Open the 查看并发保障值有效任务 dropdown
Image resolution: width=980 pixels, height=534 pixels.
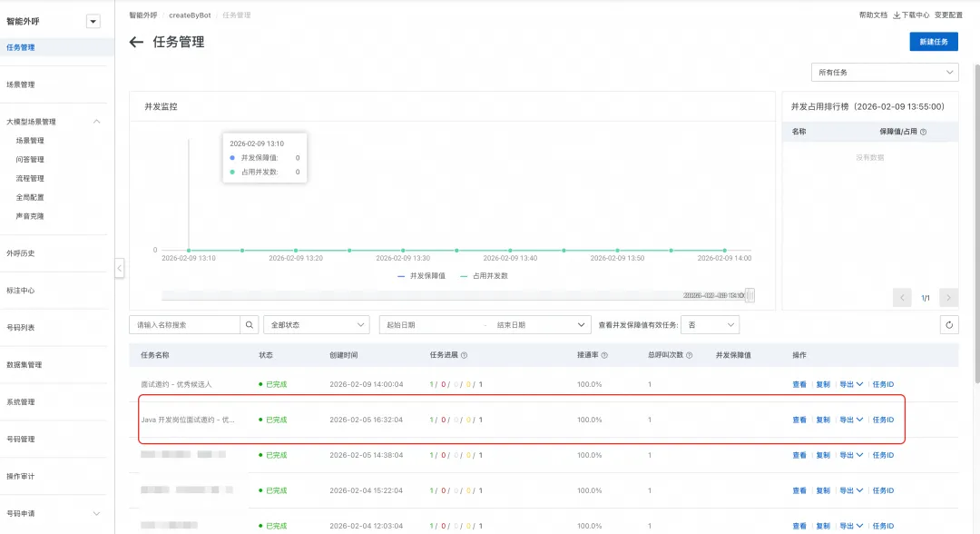click(710, 325)
